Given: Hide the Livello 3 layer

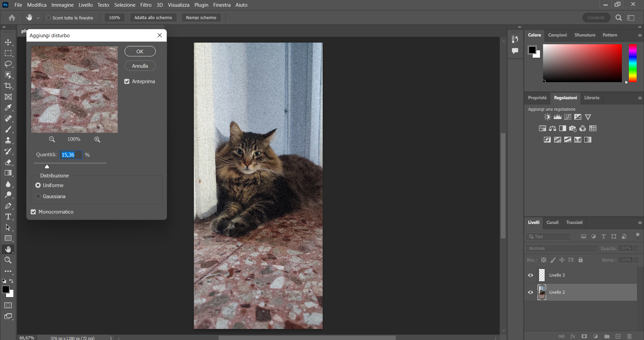Looking at the screenshot, I should pos(530,275).
